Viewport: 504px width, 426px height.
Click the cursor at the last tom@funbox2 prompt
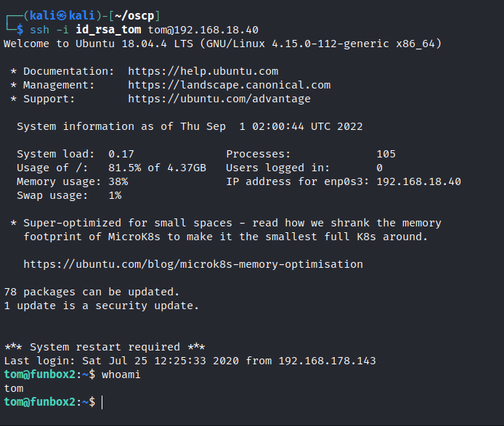(102, 402)
